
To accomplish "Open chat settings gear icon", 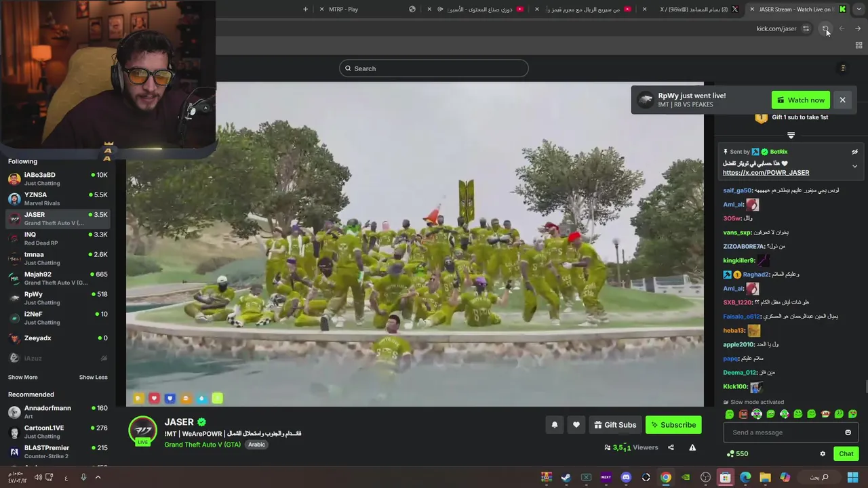I will tap(823, 454).
